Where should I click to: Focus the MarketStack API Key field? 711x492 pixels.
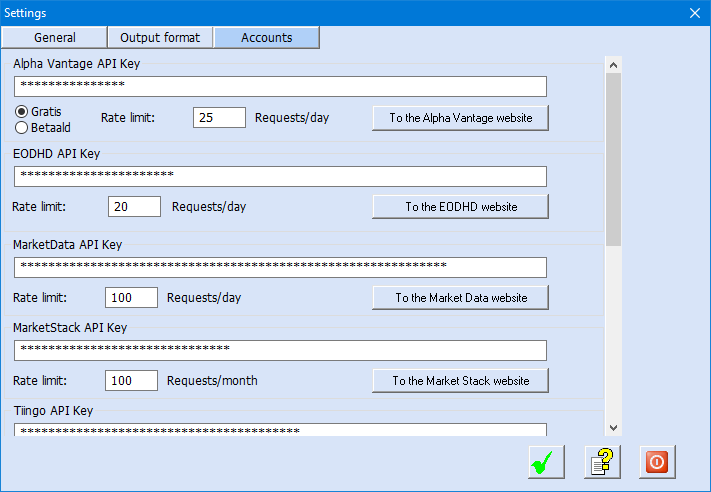[x=280, y=351]
